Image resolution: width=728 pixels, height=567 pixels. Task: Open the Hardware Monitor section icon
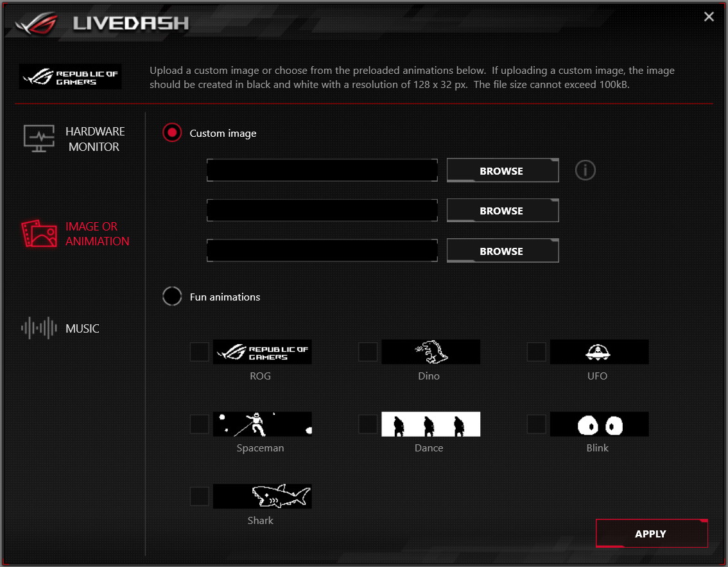click(x=39, y=139)
